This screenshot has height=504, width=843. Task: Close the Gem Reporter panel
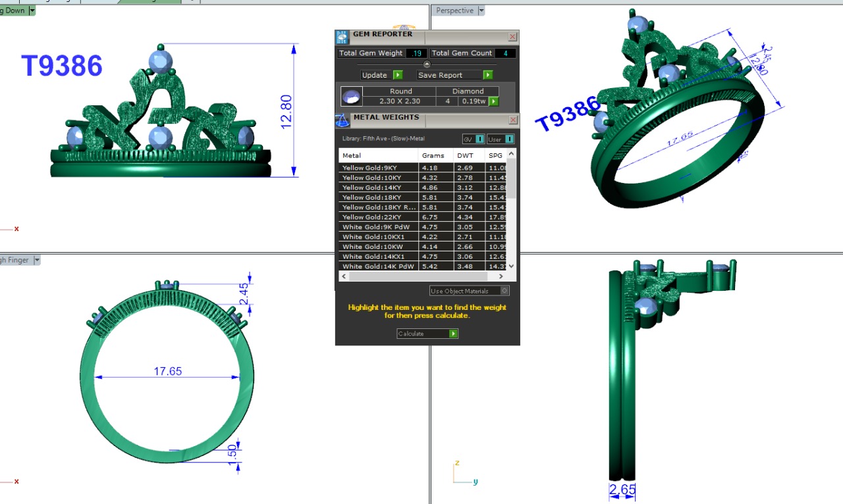pos(512,37)
